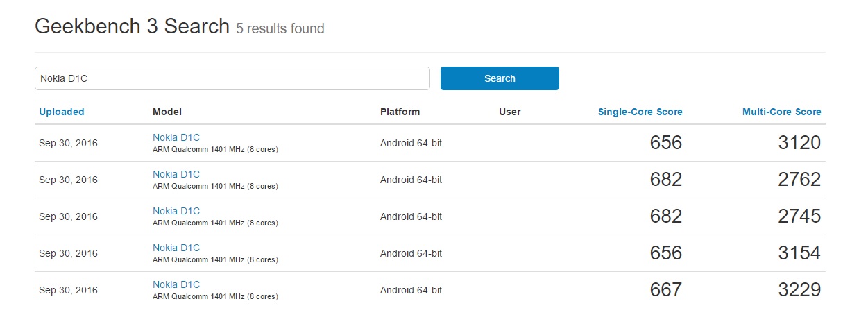The width and height of the screenshot is (868, 324).
Task: Click the 667 single-core score value
Action: click(666, 290)
